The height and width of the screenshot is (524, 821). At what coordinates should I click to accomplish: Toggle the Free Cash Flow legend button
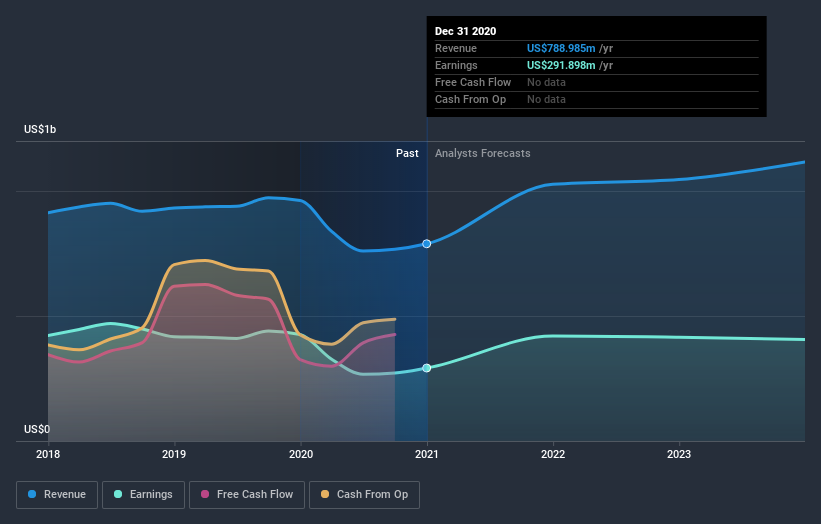pos(247,495)
